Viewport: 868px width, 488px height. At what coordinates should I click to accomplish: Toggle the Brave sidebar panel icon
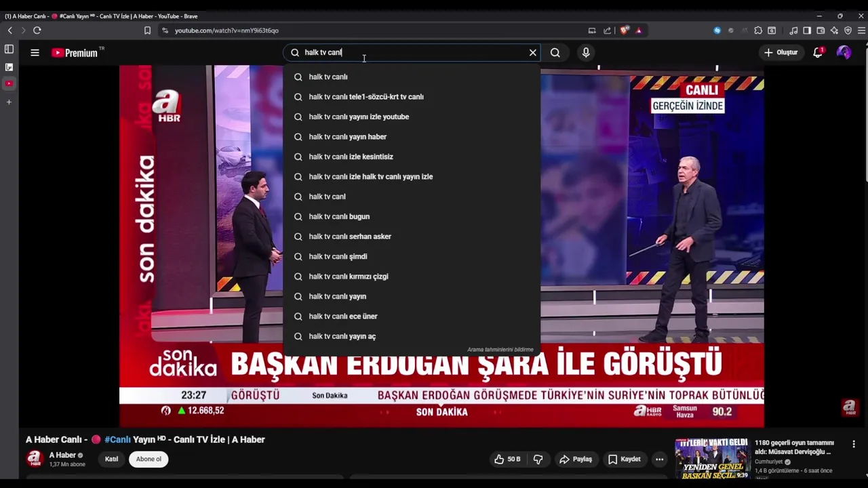pyautogui.click(x=807, y=30)
